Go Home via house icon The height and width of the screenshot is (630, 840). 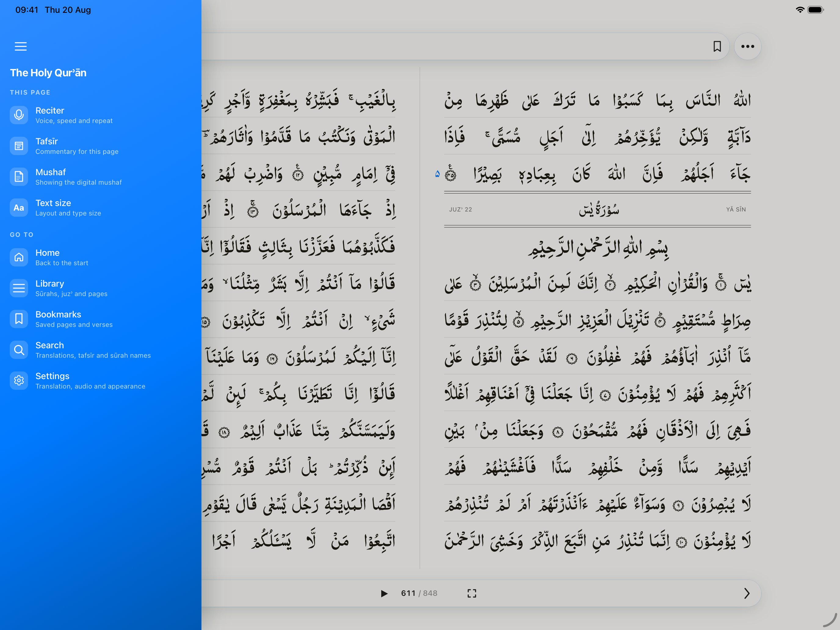[19, 258]
